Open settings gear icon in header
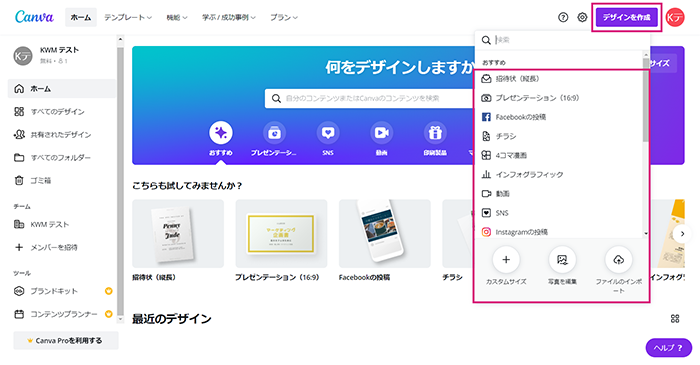Image resolution: width=700 pixels, height=365 pixels. [x=582, y=17]
